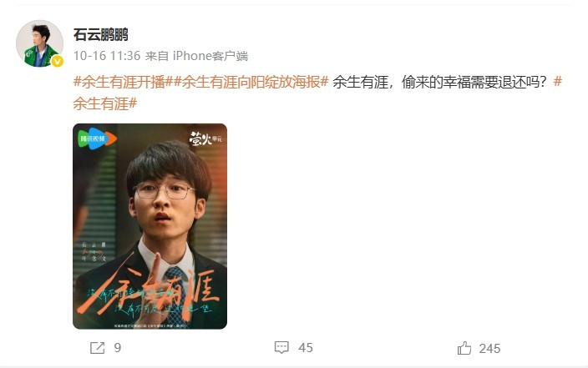Open 石云鹏鹏's profile avatar
This screenshot has width=588, height=368.
[39, 43]
